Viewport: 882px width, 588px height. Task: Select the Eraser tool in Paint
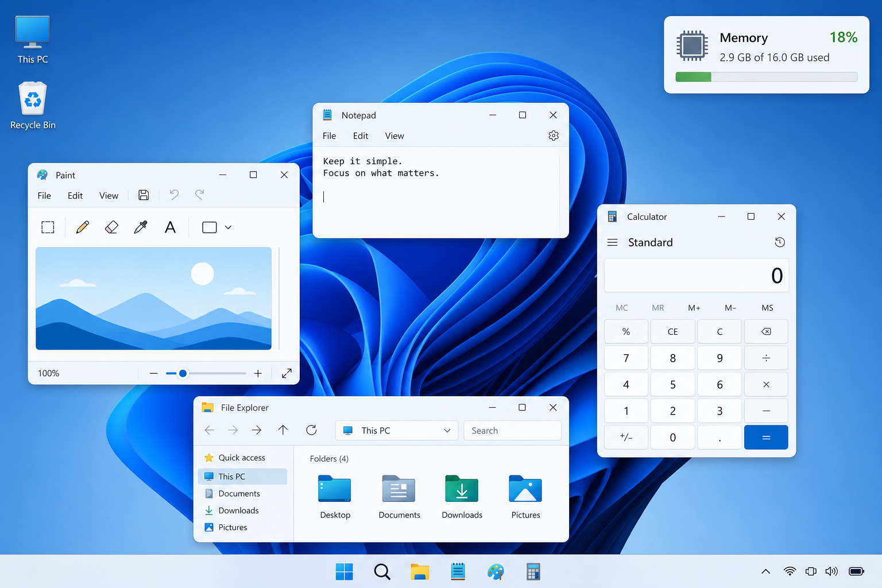coord(112,227)
